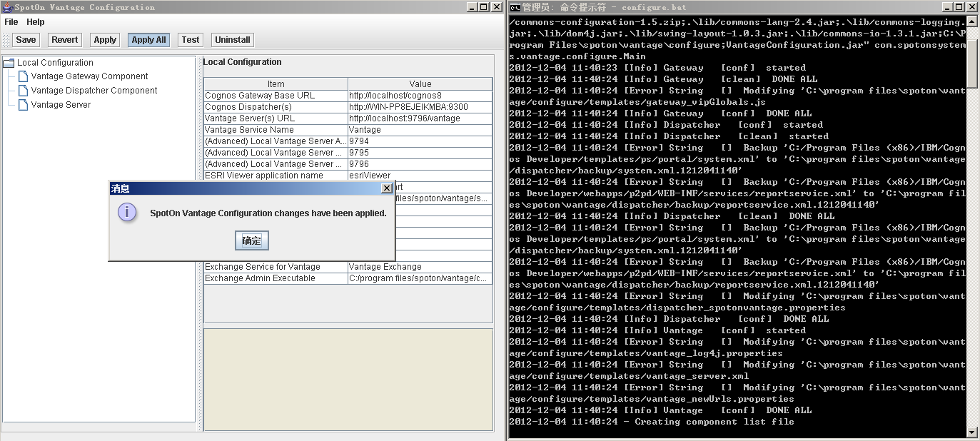Edit the http://localhost:9796/vantage value cell
This screenshot has height=441, width=980.
420,118
